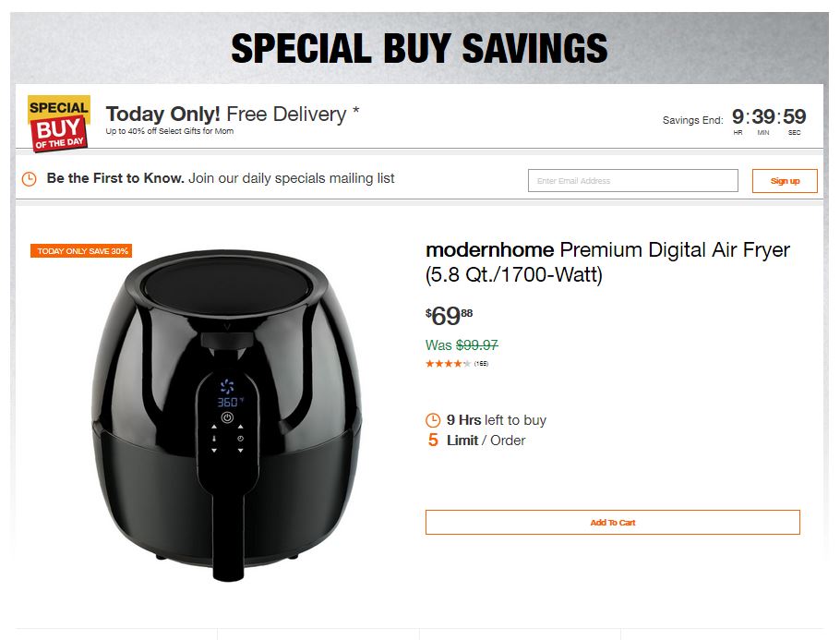Image resolution: width=840 pixels, height=640 pixels.
Task: Open the review count (155) link
Action: pyautogui.click(x=481, y=364)
